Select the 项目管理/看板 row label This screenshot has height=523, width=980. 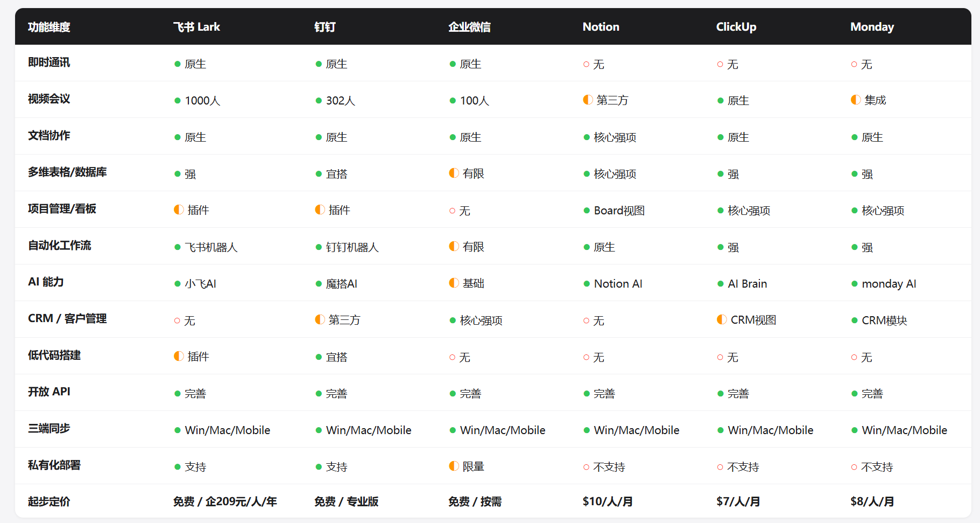click(62, 209)
